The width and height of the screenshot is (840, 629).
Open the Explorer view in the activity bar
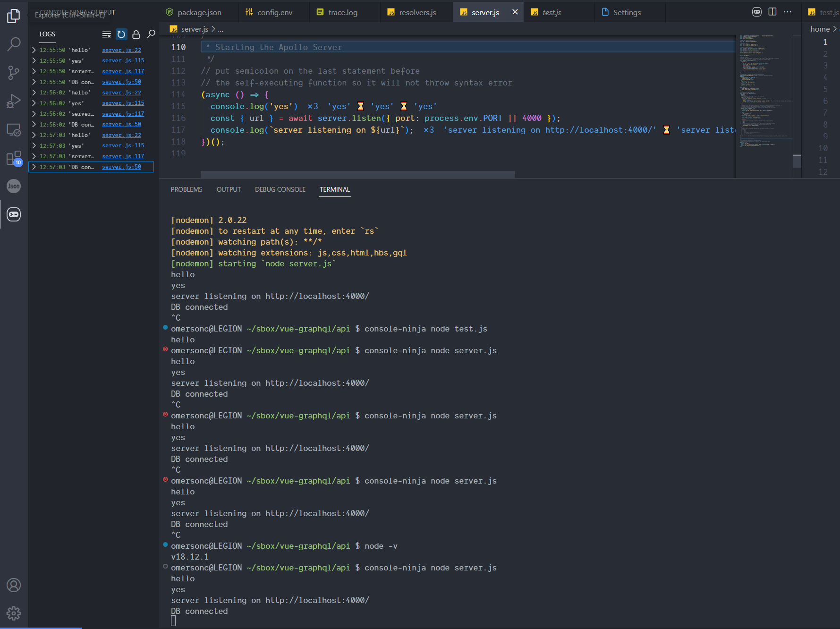[14, 15]
